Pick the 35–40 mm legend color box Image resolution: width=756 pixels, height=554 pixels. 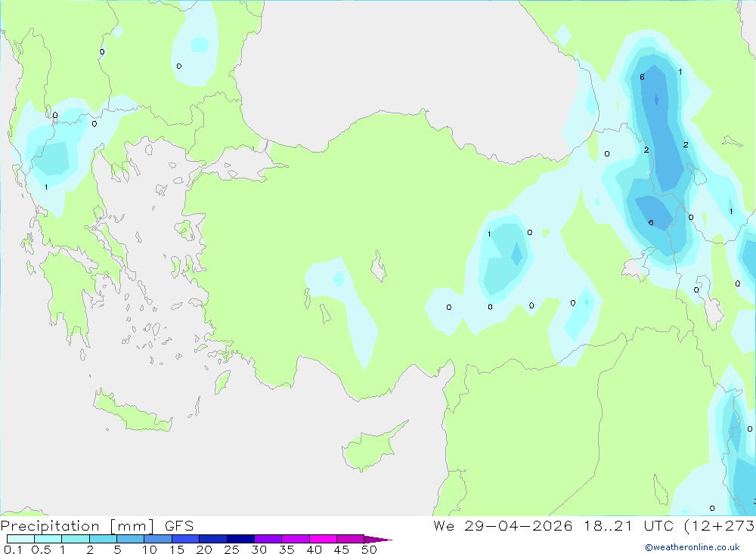coord(296,539)
